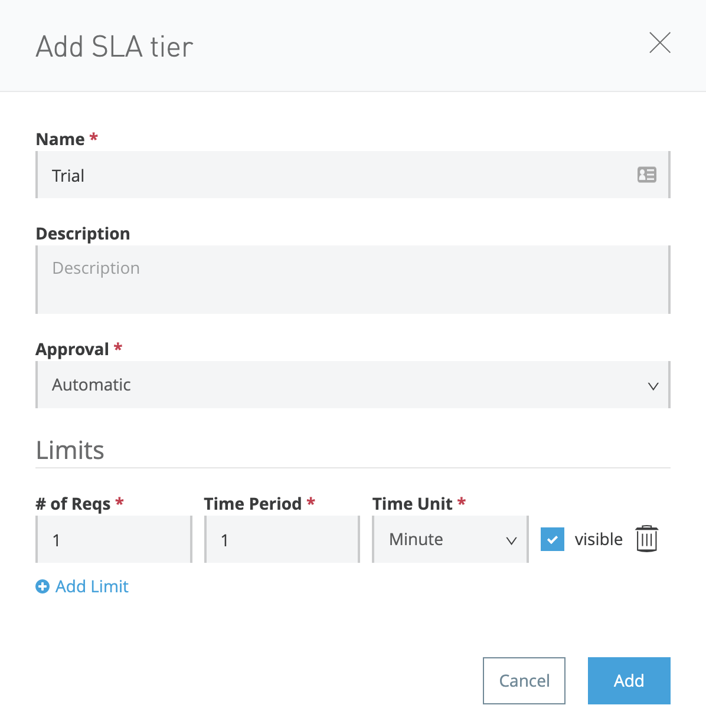706x728 pixels.
Task: Select the # of Reqs input field
Action: pos(114,540)
